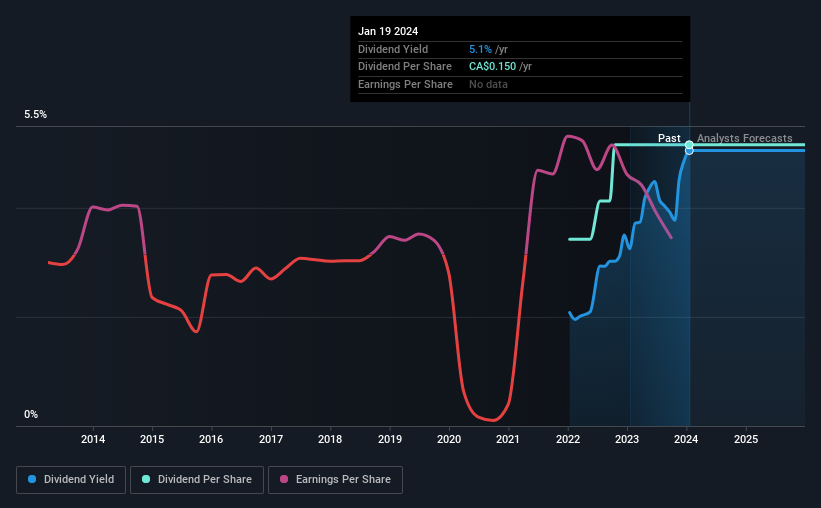Image resolution: width=821 pixels, height=508 pixels.
Task: Click the tooltip Earnings Per Share row label
Action: pyautogui.click(x=405, y=84)
